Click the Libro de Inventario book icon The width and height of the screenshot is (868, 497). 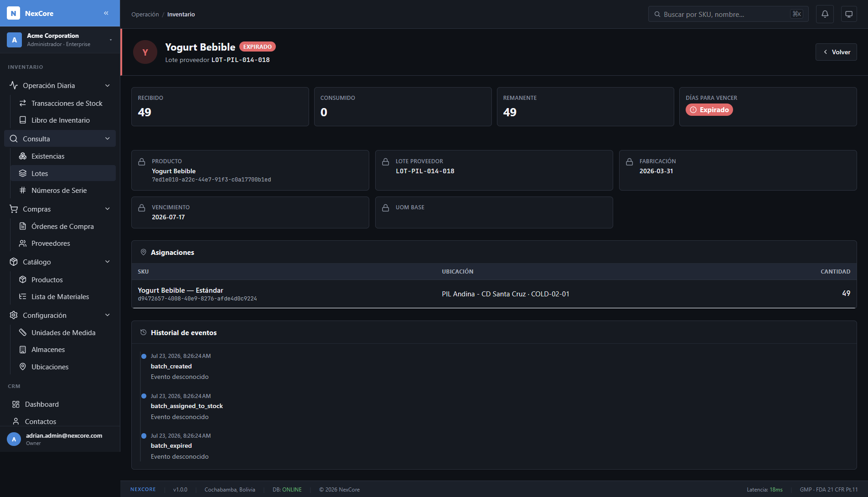coord(23,120)
